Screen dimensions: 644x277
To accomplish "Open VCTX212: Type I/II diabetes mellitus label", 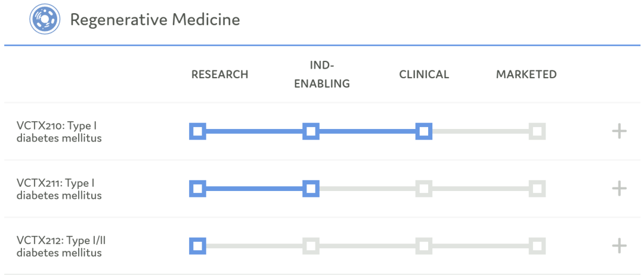I will point(61,247).
